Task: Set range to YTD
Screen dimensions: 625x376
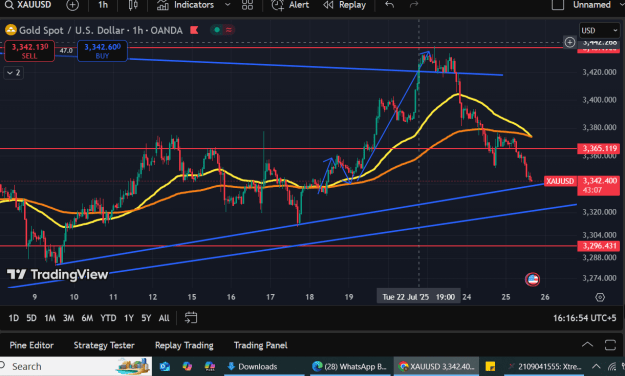Action: tap(108, 318)
